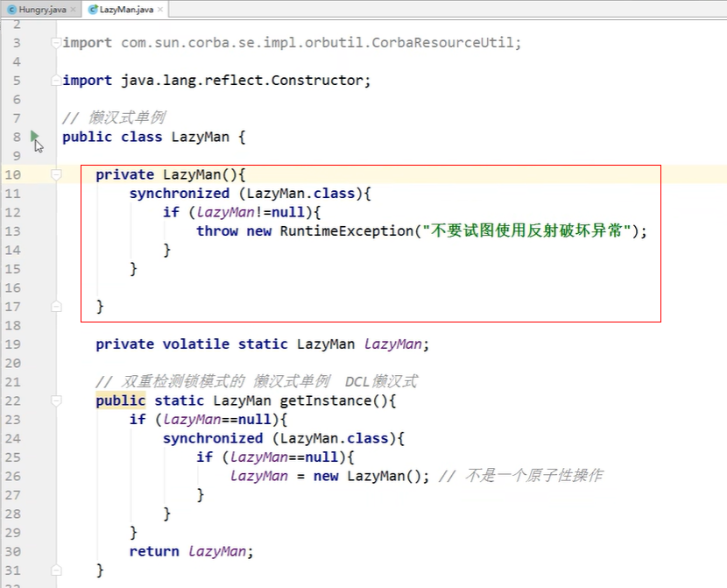
Task: Click class name 'LazyMan' on line 8
Action: pyautogui.click(x=201, y=137)
